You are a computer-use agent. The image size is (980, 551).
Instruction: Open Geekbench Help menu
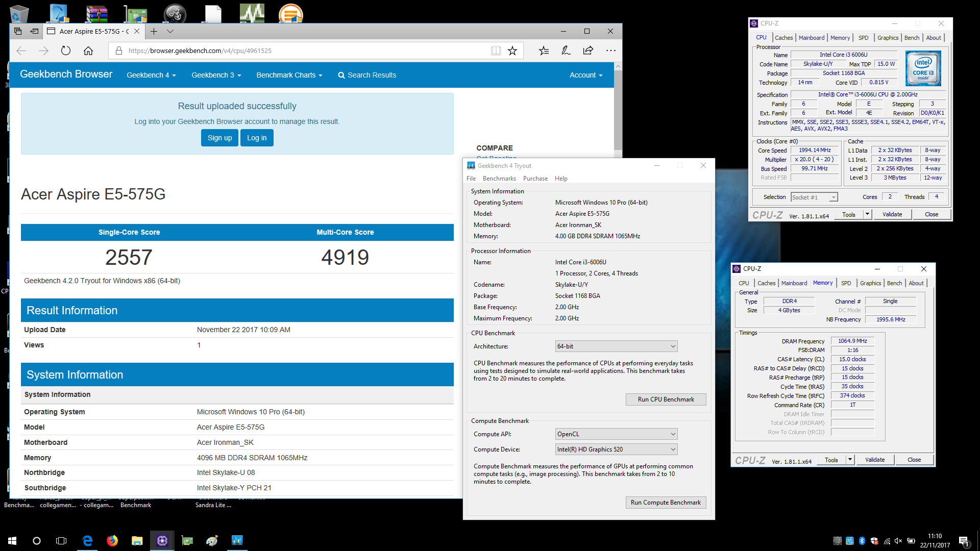click(561, 179)
